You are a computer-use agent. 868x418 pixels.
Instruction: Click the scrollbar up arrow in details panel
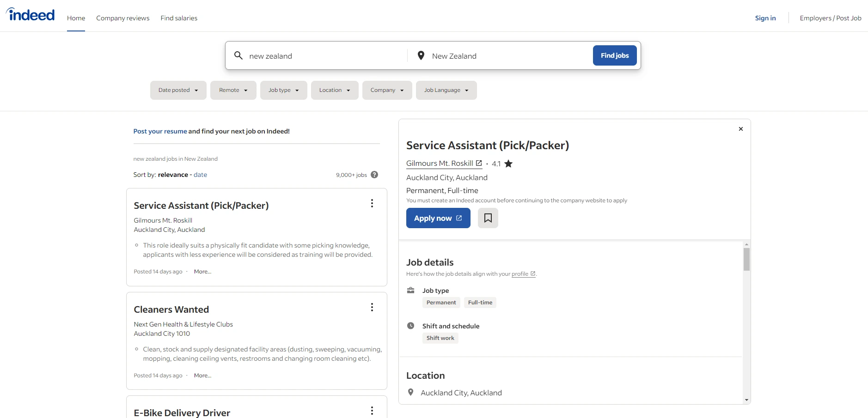pos(746,244)
